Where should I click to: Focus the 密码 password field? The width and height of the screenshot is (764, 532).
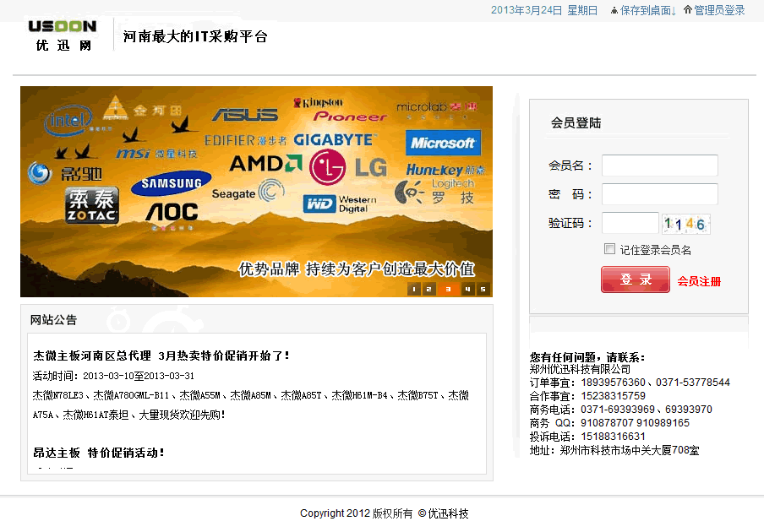[x=660, y=194]
